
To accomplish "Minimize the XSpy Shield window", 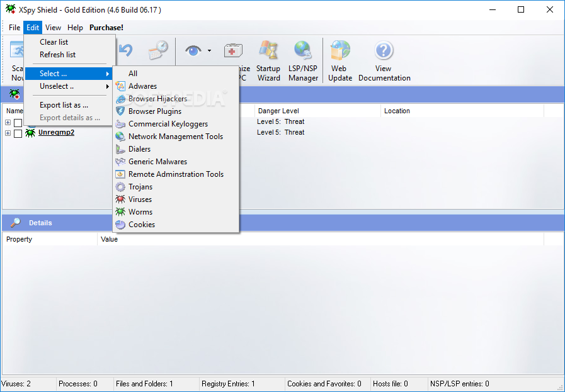I will click(493, 9).
